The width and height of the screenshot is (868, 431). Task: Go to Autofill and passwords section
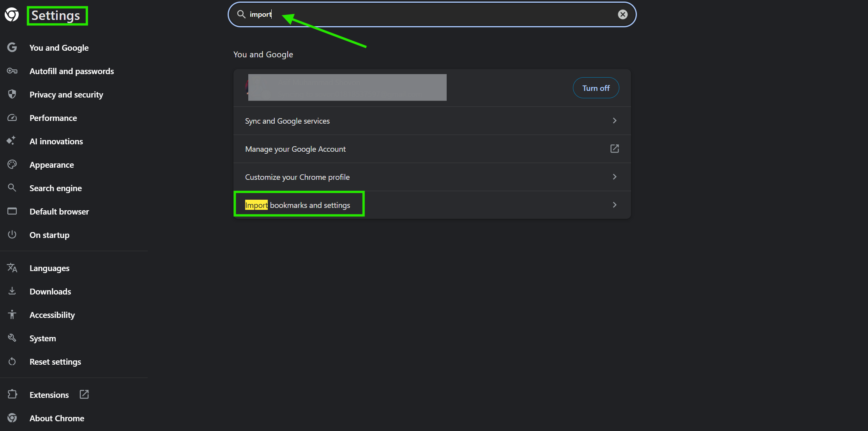tap(72, 71)
